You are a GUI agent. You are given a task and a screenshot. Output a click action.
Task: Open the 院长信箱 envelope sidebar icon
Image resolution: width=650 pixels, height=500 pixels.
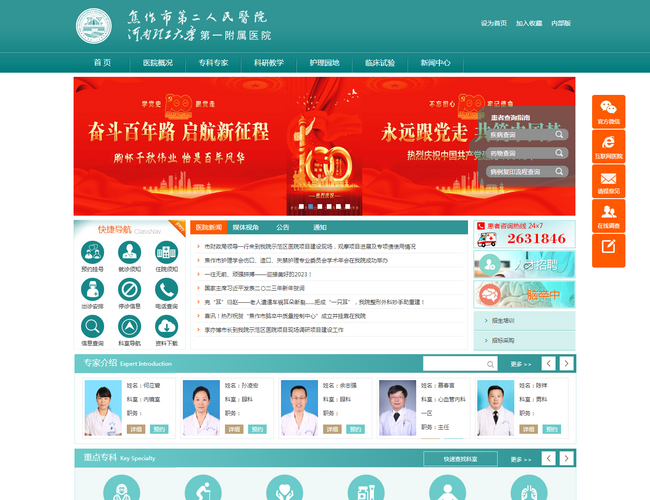608,180
